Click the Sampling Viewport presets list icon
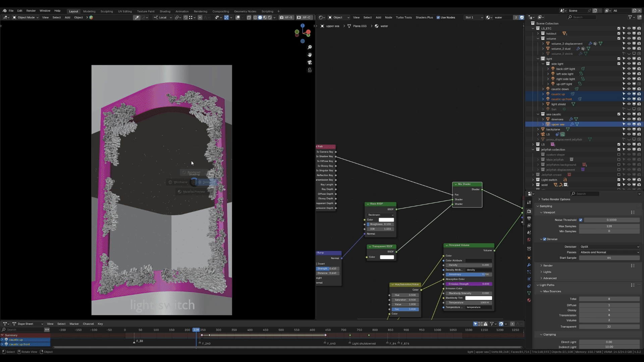This screenshot has height=362, width=644. (633, 213)
